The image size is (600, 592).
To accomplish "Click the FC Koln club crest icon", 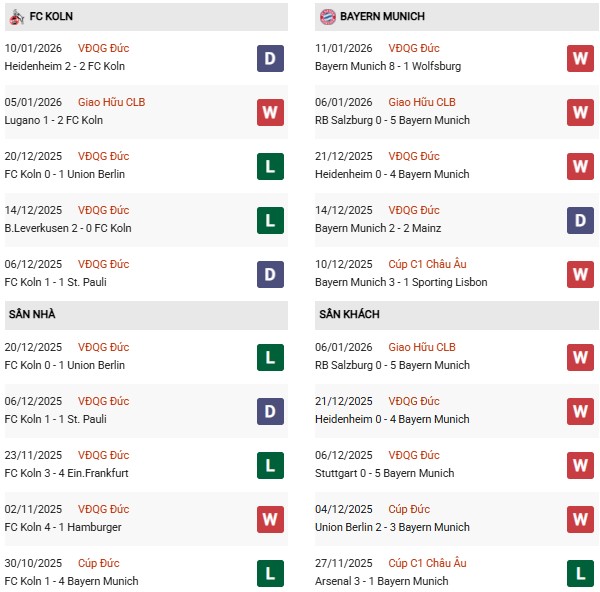I will coord(16,17).
